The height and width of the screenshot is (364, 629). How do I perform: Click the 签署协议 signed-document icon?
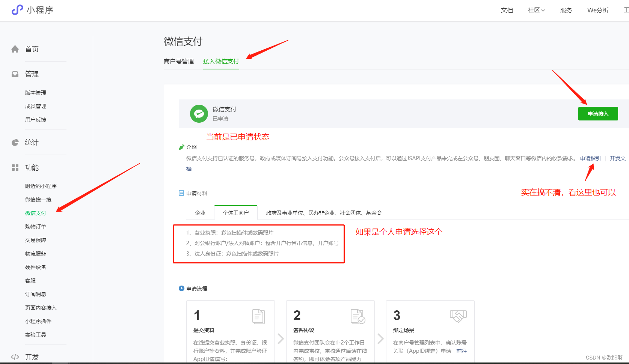click(358, 317)
